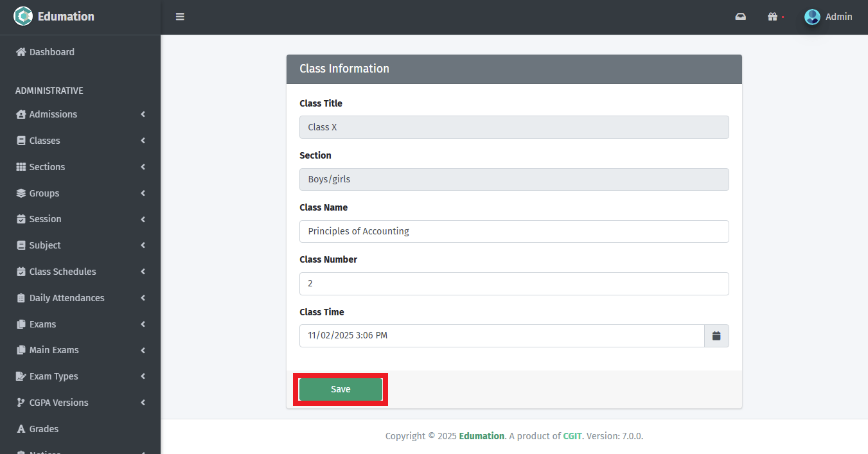This screenshot has width=868, height=454.
Task: Follow the Edumation footer link
Action: 482,436
